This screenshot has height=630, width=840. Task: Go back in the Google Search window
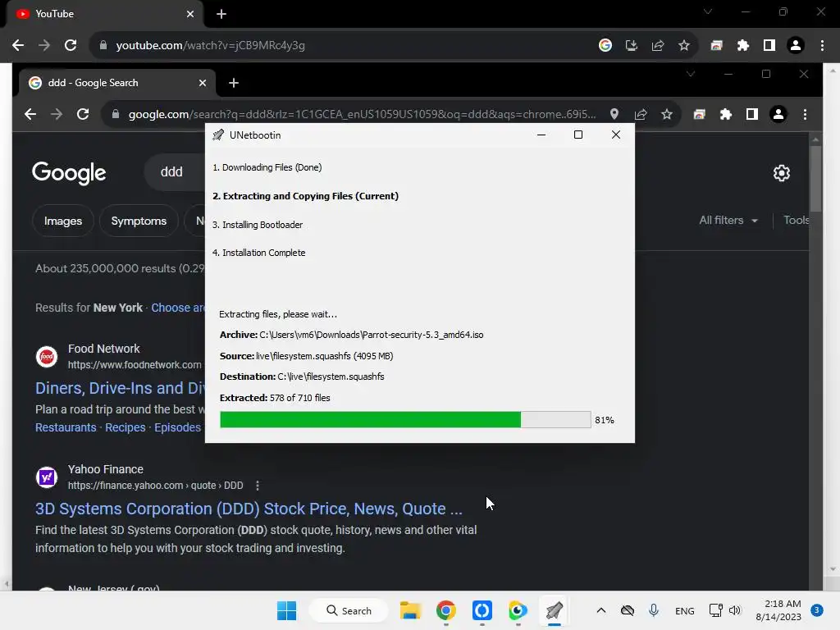[x=30, y=114]
